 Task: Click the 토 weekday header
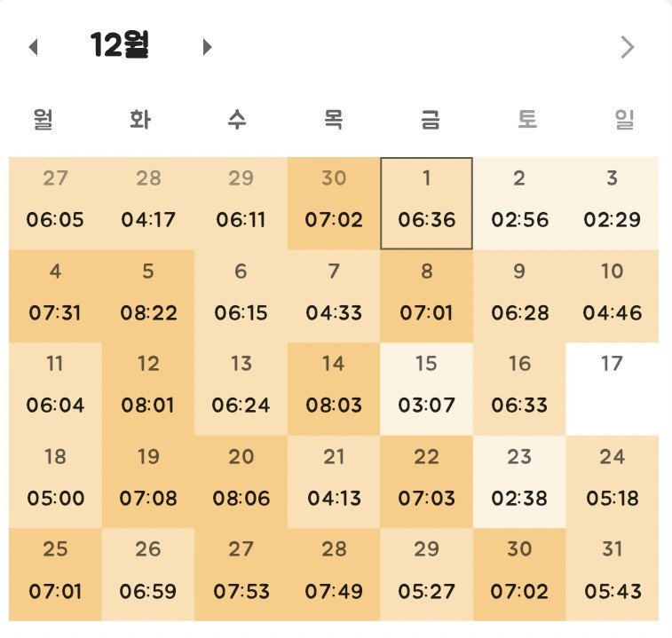click(527, 120)
